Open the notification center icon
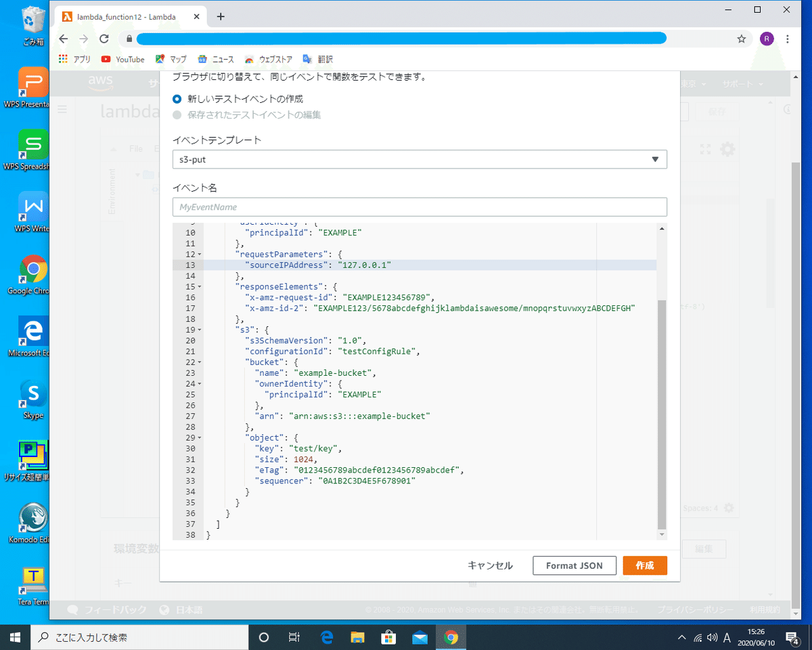Viewport: 812px width, 650px height. tap(793, 637)
